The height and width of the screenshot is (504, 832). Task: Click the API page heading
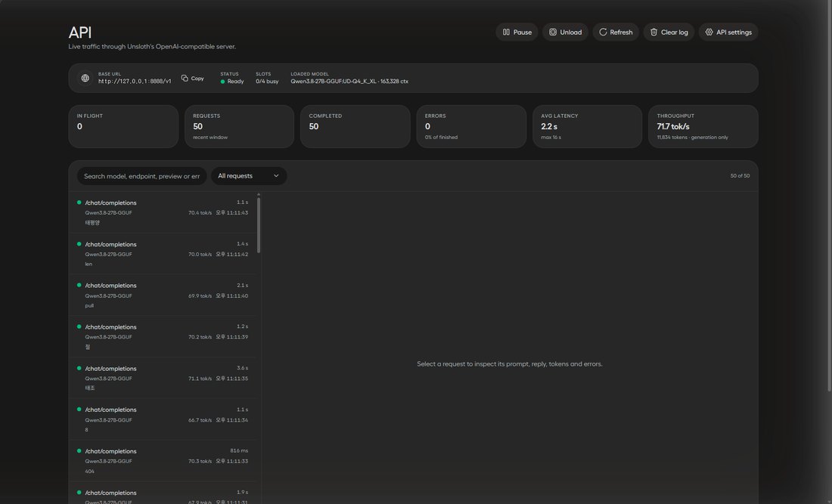point(80,32)
